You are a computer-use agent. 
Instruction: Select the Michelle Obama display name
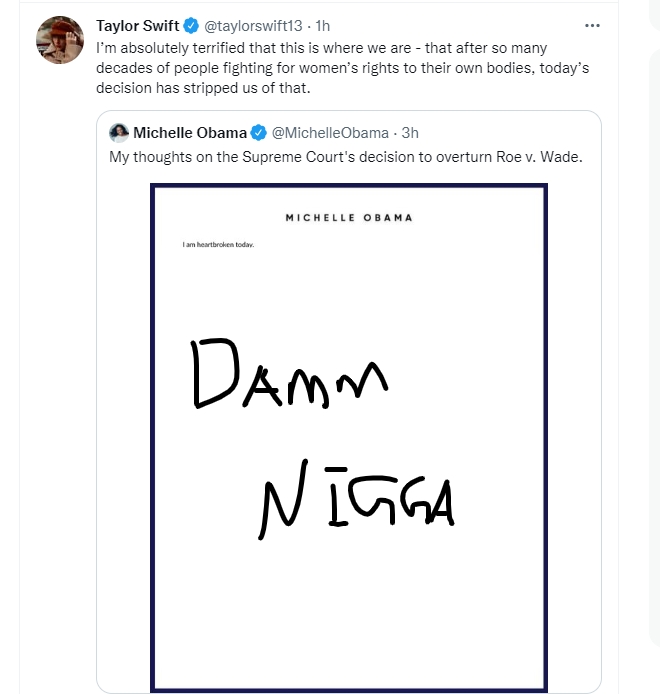coord(190,133)
